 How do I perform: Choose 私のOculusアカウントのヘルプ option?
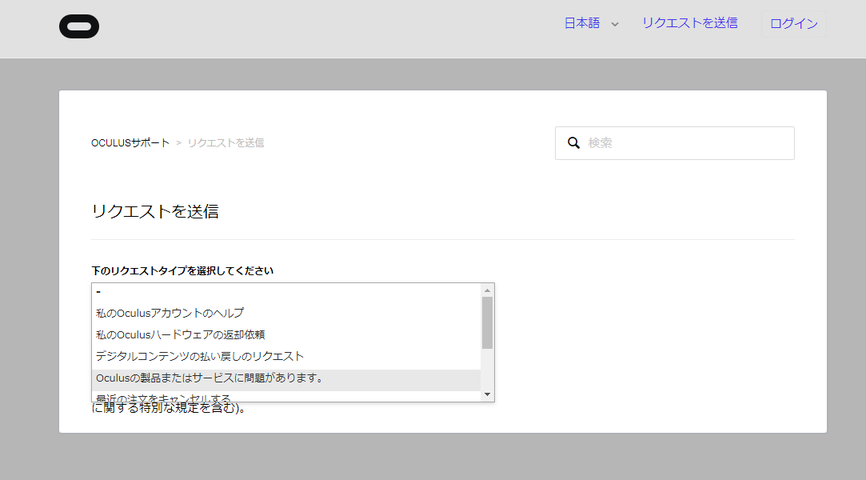point(286,313)
